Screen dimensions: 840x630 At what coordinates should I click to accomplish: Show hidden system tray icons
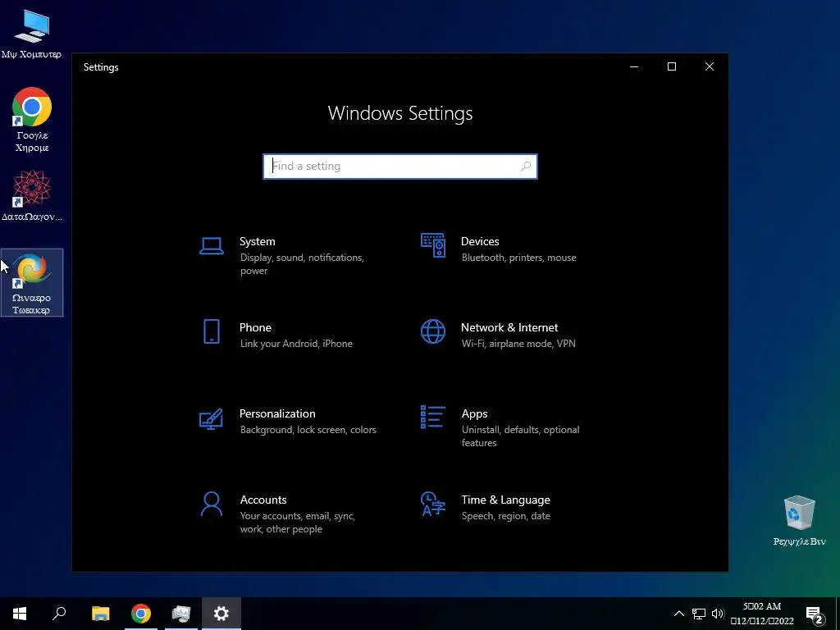678,614
